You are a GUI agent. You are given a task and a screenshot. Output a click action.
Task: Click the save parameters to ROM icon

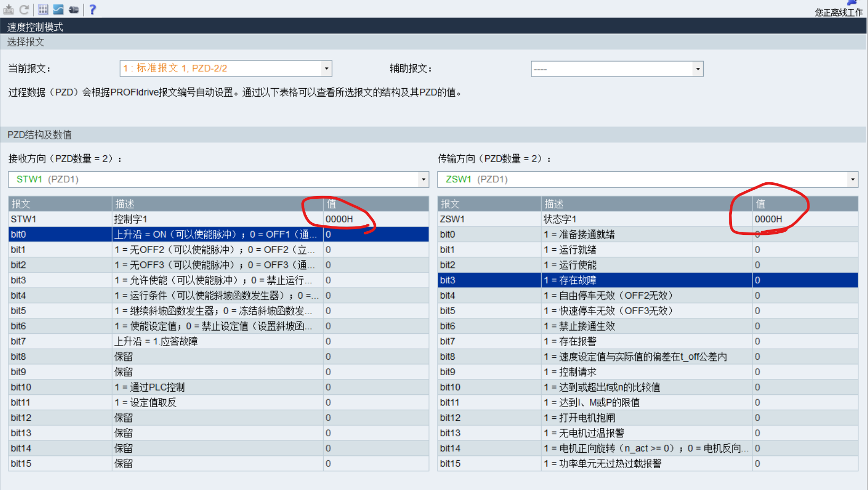point(9,10)
